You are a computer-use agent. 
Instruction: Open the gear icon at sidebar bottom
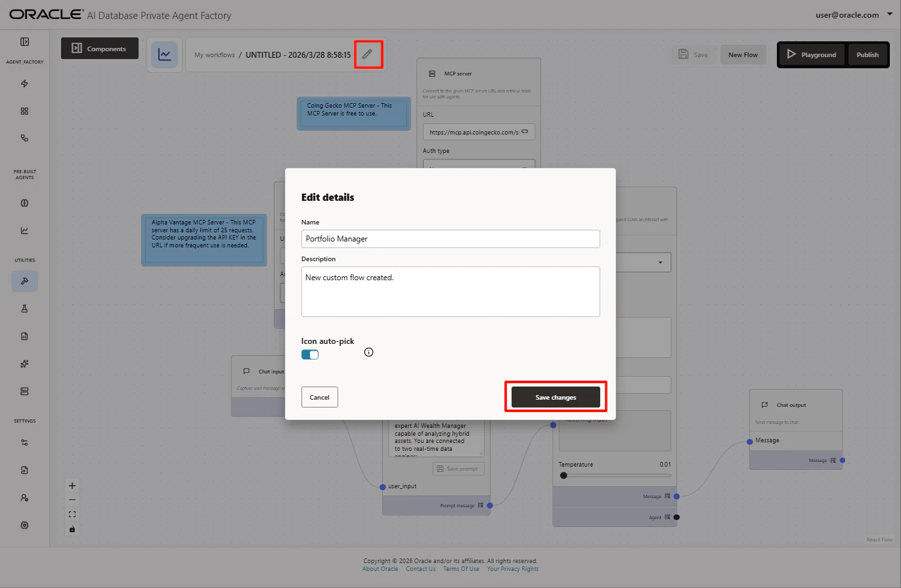pyautogui.click(x=24, y=525)
